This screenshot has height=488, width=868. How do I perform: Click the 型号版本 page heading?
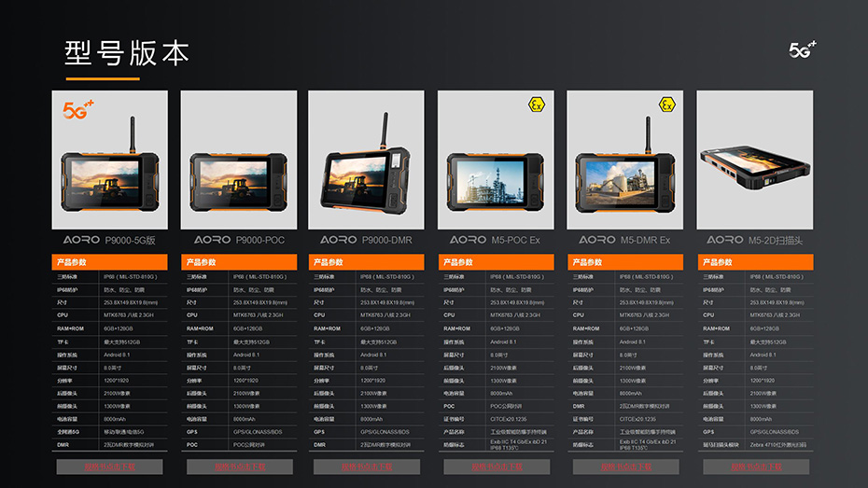[127, 53]
